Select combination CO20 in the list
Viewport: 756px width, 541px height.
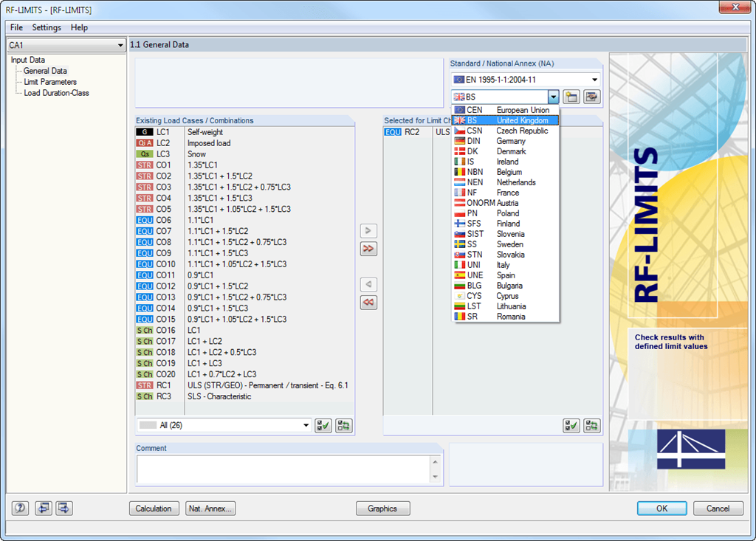[245, 374]
